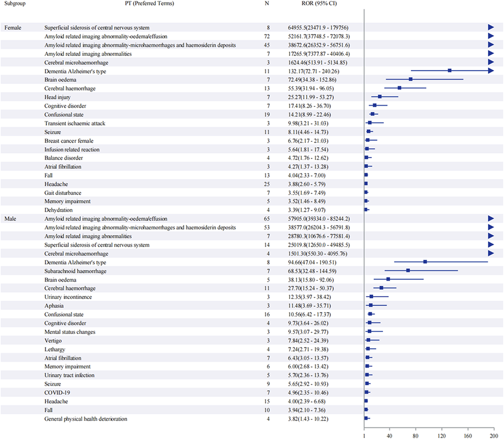The height and width of the screenshot is (439, 504).
Task: Click the square marker for Female Head injury
Action: click(x=380, y=97)
